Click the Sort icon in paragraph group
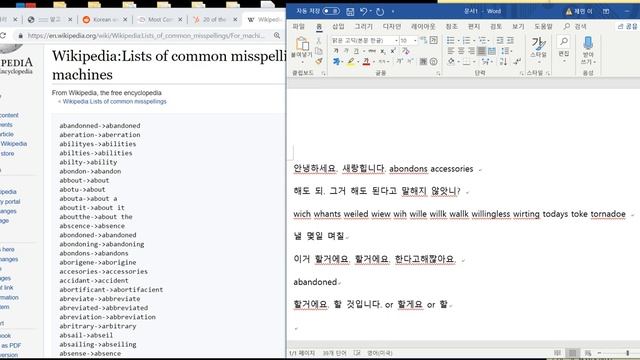Viewport: 640px width, 360px height. [x=503, y=62]
